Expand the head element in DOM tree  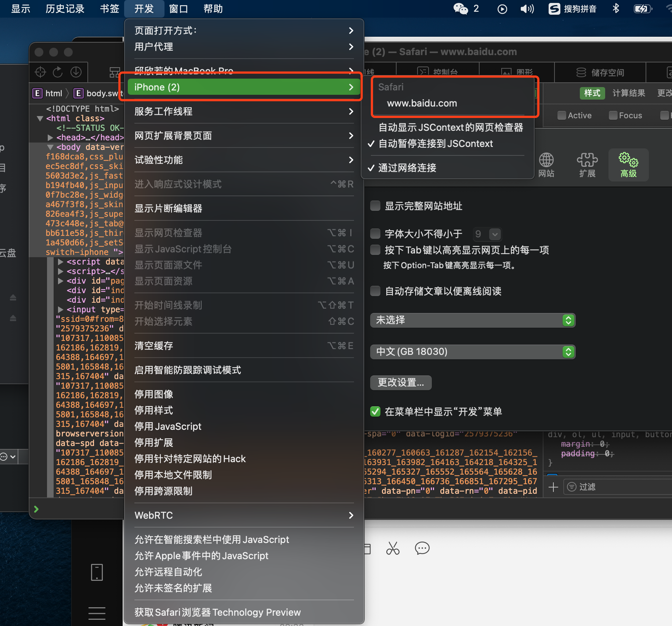tap(50, 137)
